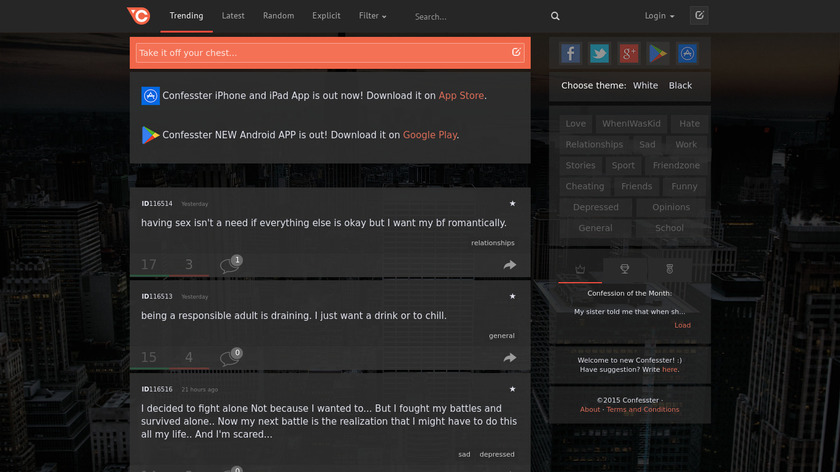The image size is (840, 472).
Task: Select the trophy tab icon
Action: pyautogui.click(x=625, y=269)
